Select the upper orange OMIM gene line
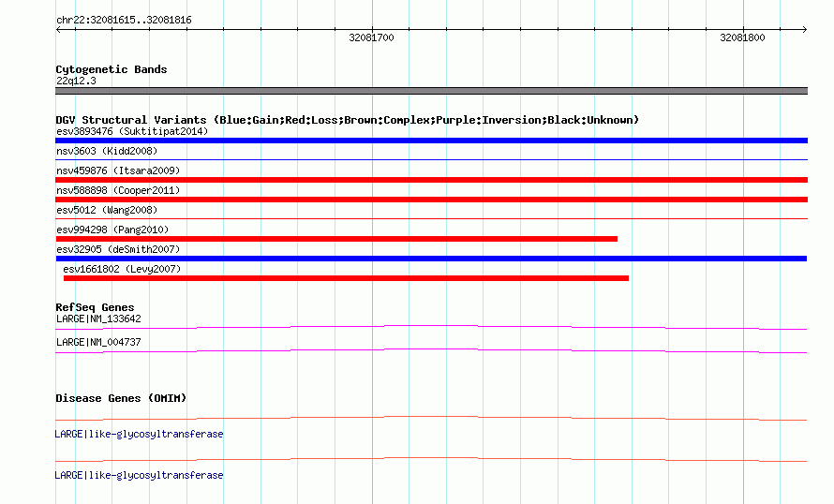This screenshot has width=834, height=504. pos(431,419)
